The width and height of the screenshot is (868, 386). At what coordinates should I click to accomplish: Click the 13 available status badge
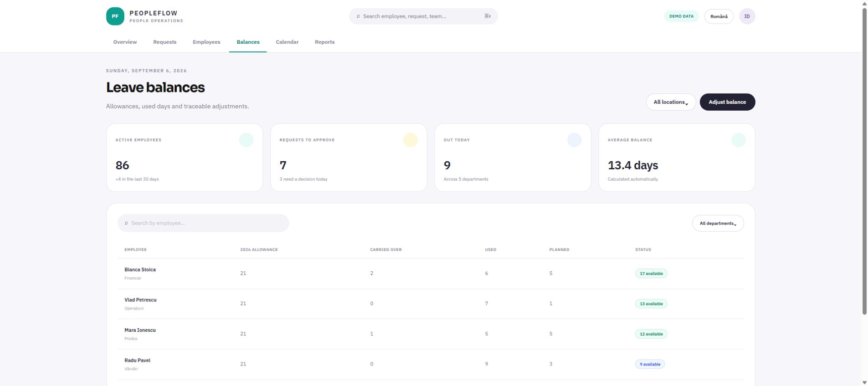click(651, 304)
